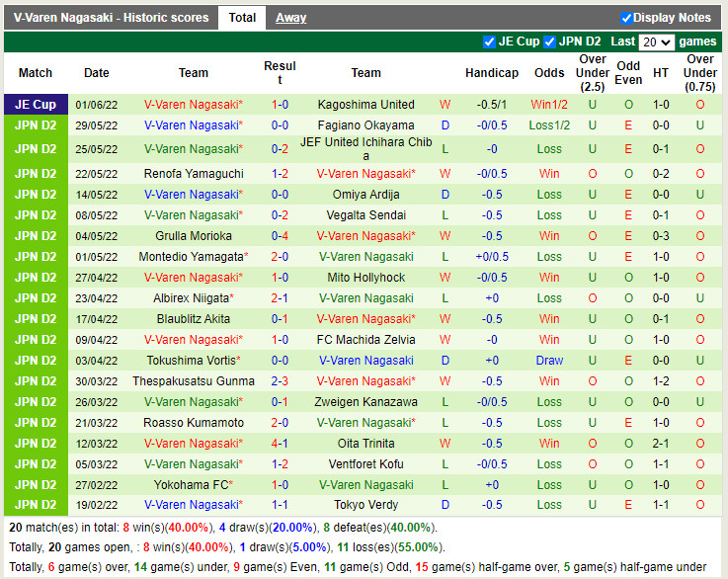The width and height of the screenshot is (728, 579).
Task: Click the date 12/03/22
Action: pyautogui.click(x=97, y=444)
